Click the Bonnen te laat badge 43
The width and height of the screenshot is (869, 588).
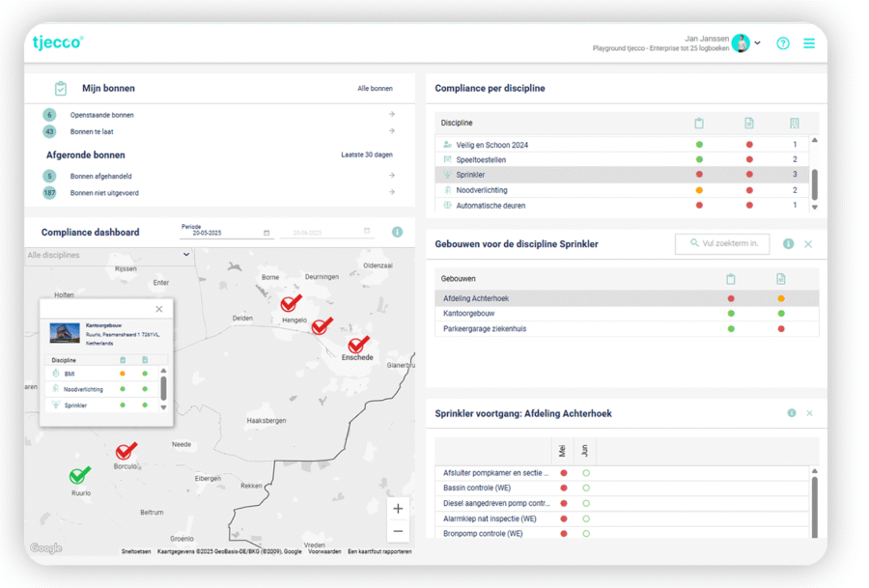[x=49, y=132]
